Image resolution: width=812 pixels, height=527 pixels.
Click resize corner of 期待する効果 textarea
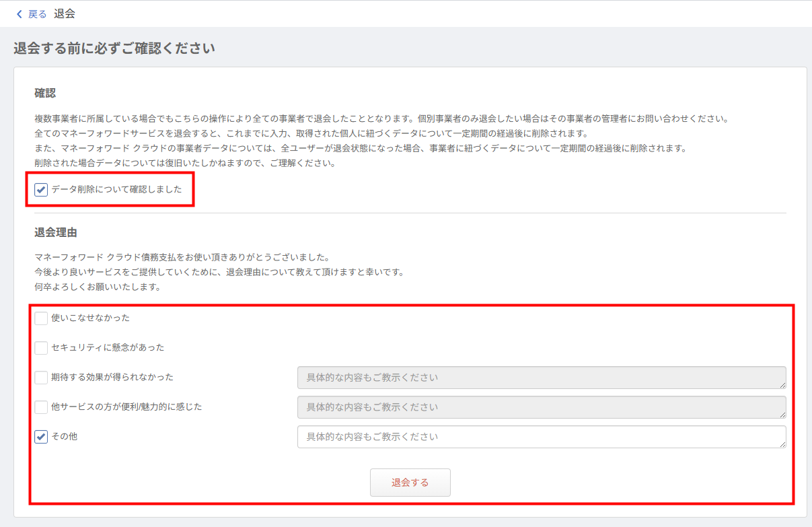(x=782, y=385)
